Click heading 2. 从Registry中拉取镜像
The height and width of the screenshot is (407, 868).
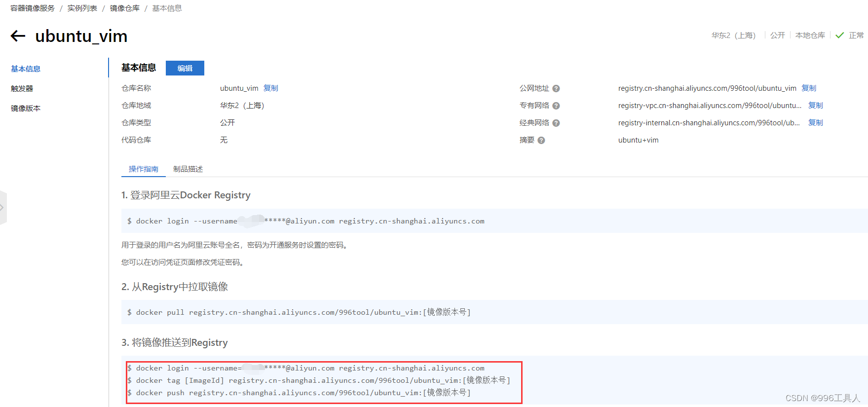[175, 287]
